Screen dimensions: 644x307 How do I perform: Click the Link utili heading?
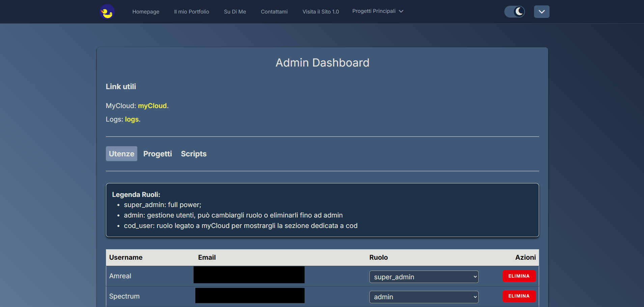(x=121, y=86)
